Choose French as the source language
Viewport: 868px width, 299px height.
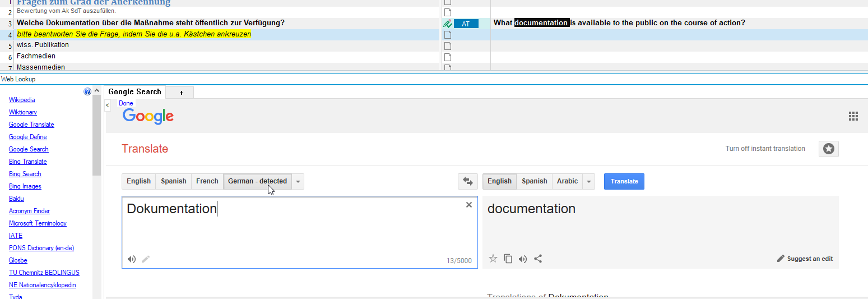point(207,181)
